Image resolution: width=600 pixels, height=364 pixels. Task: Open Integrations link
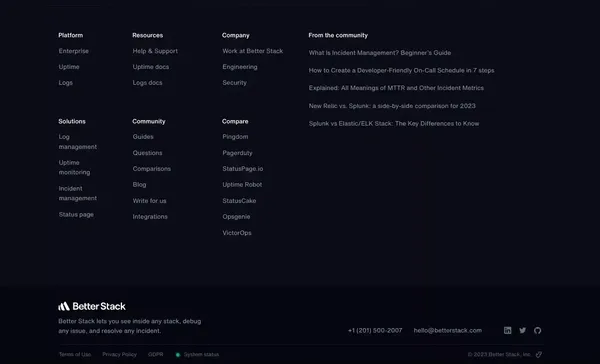pyautogui.click(x=150, y=217)
